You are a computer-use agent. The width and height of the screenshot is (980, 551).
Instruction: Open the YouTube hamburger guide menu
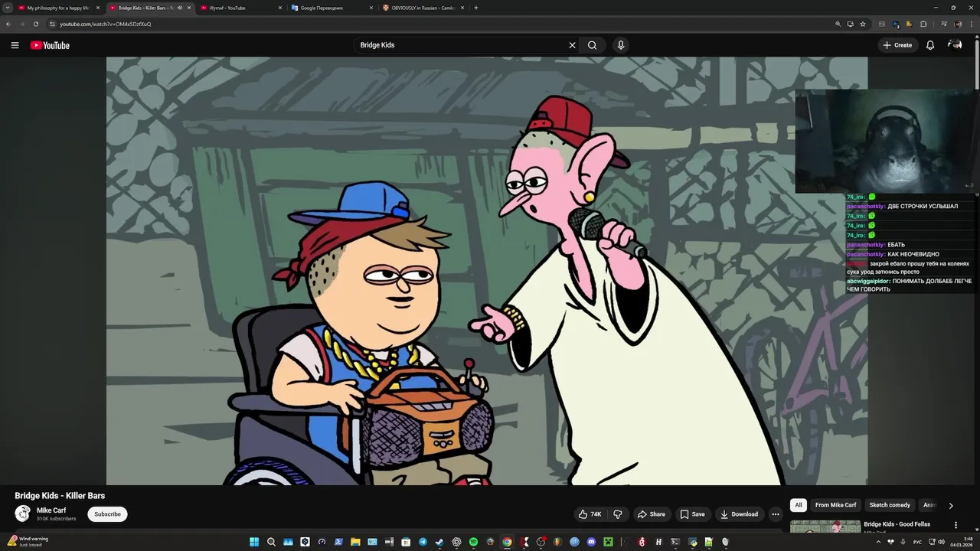coord(15,45)
